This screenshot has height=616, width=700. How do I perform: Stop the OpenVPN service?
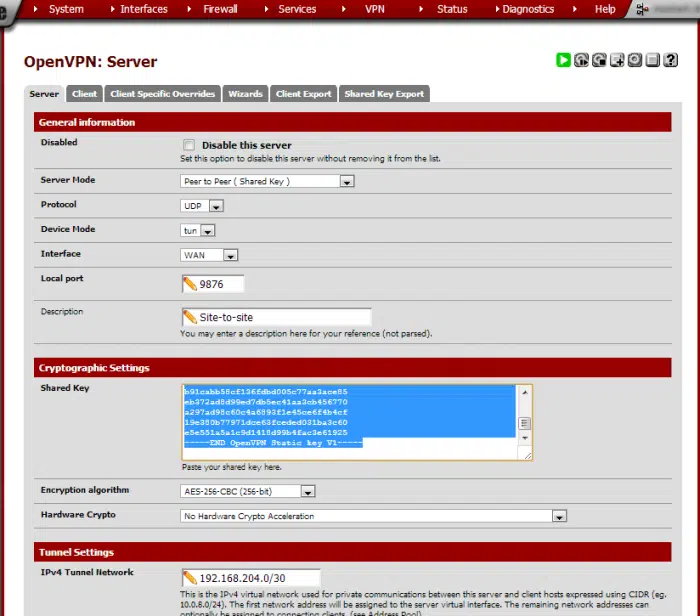599,60
